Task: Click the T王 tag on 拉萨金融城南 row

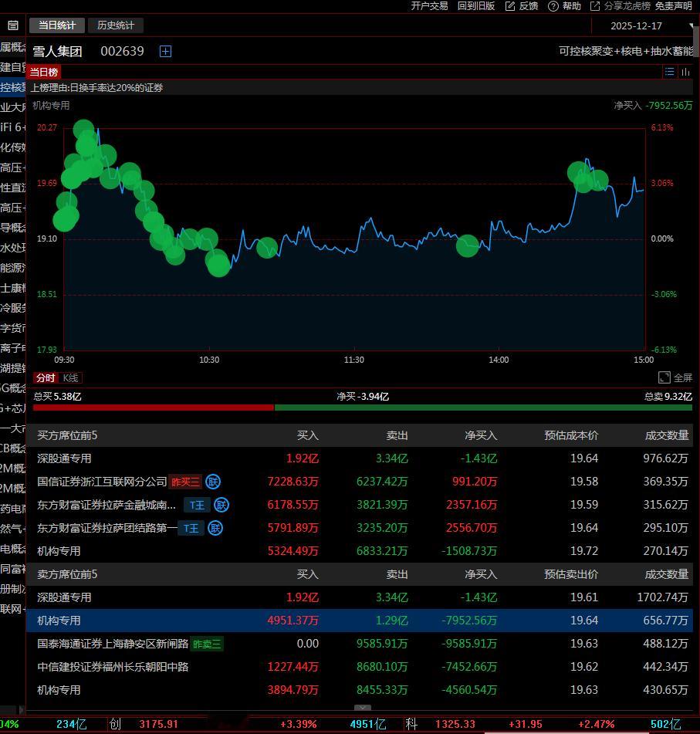Action: click(197, 505)
